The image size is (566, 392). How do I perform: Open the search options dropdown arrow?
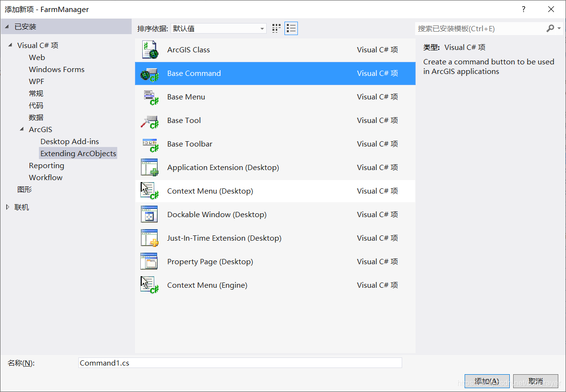coord(559,28)
